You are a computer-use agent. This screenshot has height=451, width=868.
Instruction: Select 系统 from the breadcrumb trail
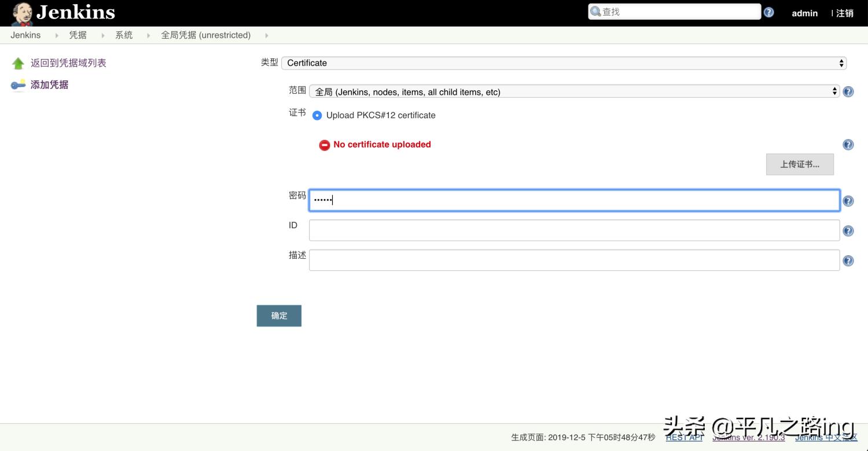click(x=124, y=35)
